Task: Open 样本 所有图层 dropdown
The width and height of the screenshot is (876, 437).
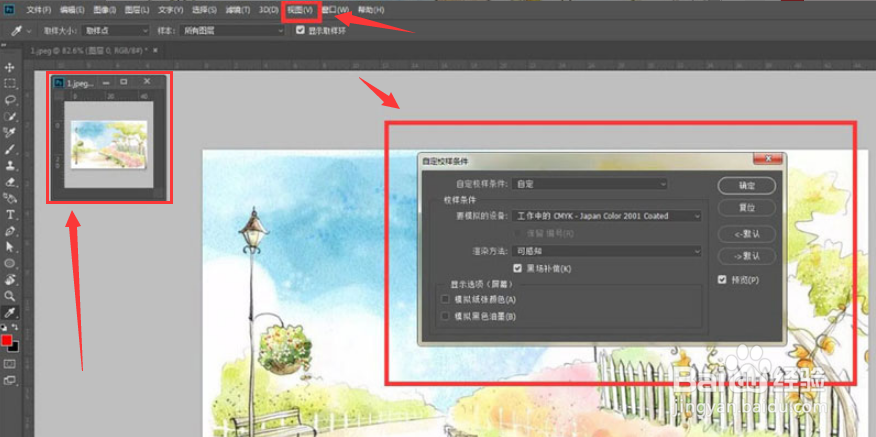Action: point(234,31)
